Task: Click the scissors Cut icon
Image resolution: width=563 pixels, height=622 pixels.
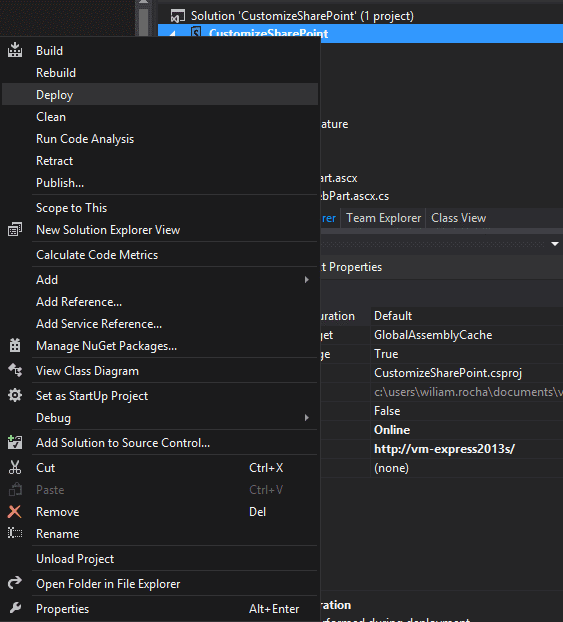Action: [15, 467]
